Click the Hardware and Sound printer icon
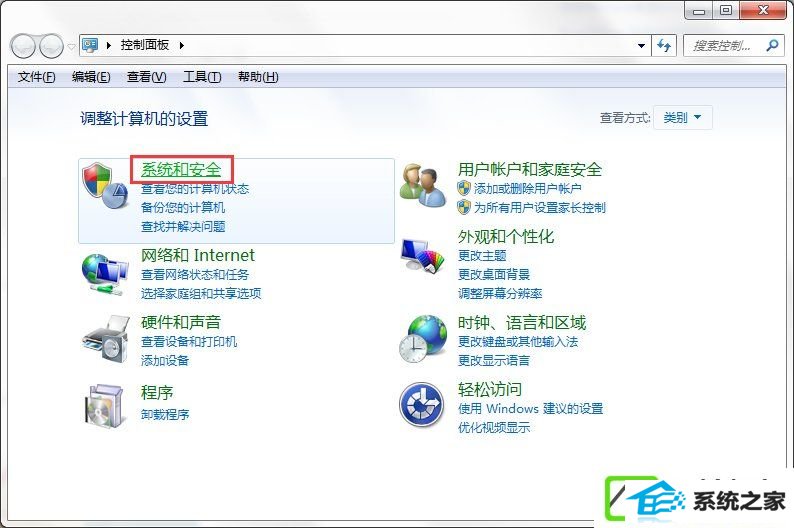794x528 pixels. tap(106, 339)
